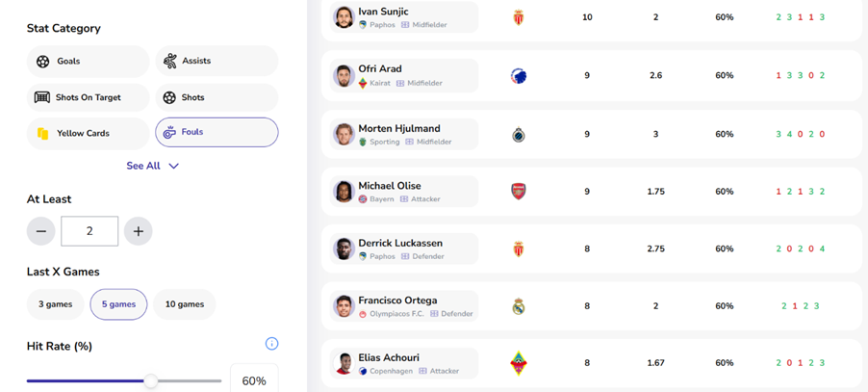Click Michael Olise's player avatar
This screenshot has height=392, width=868.
(344, 192)
